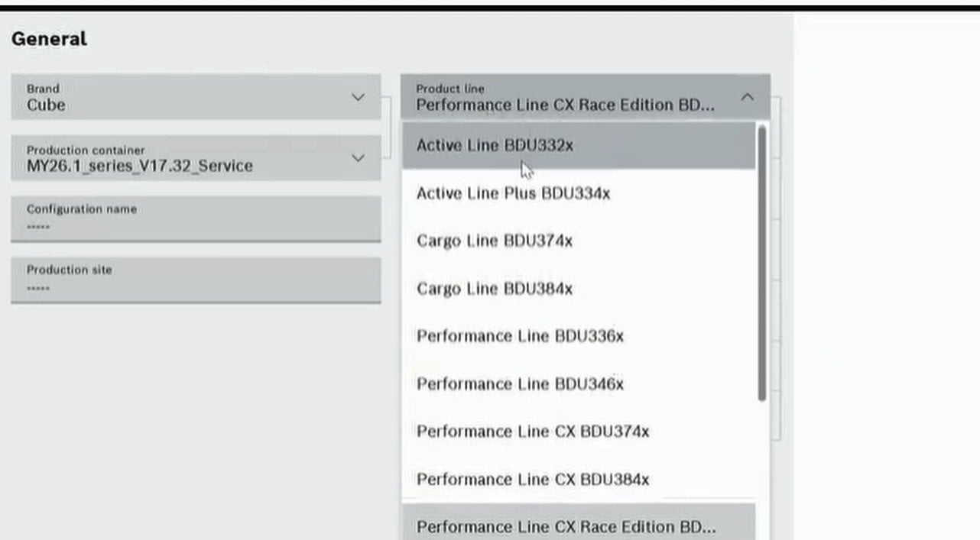This screenshot has width=980, height=540.
Task: Choose Performance Line CX Race Edition option in list
Action: [x=579, y=522]
